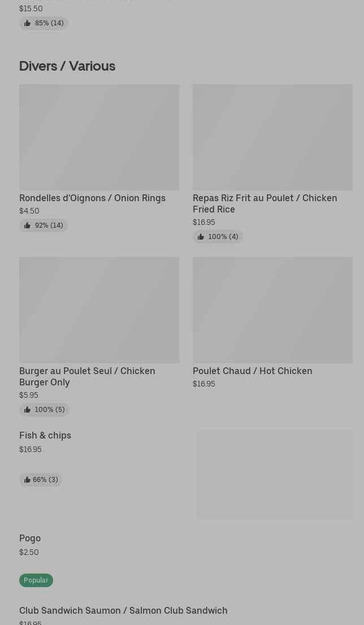Click the Divers / Various section heading
The width and height of the screenshot is (364, 625).
click(x=67, y=66)
